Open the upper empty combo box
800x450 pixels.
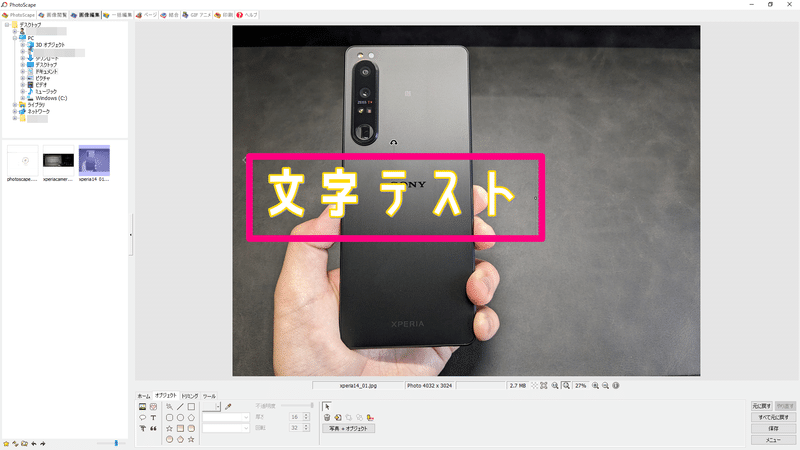click(x=226, y=417)
